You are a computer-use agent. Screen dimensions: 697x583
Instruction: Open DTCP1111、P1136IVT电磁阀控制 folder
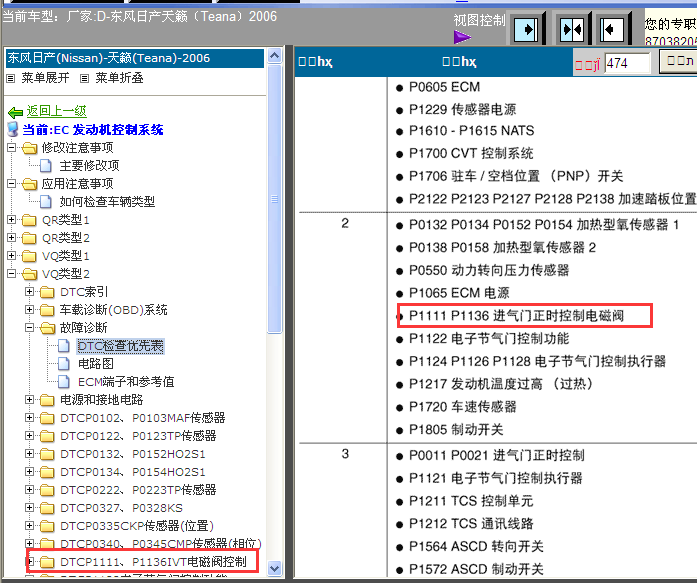pyautogui.click(x=153, y=562)
